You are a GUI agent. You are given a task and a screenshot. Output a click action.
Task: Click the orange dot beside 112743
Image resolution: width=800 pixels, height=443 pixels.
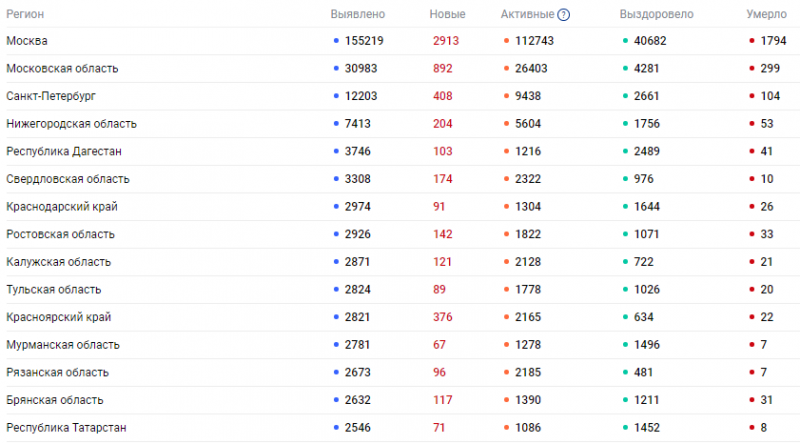click(506, 41)
